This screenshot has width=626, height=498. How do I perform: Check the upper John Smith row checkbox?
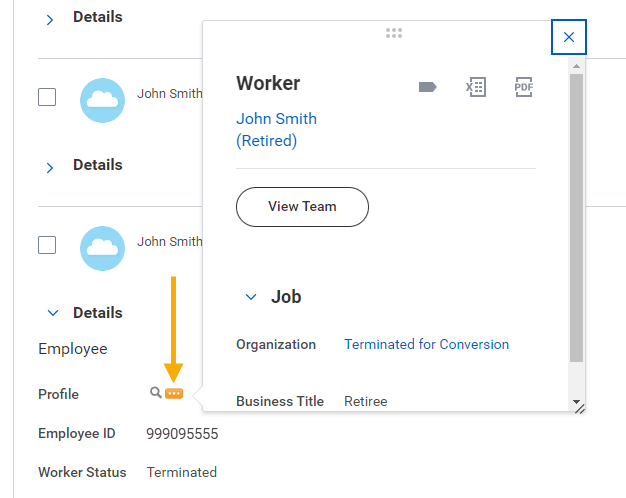click(47, 97)
